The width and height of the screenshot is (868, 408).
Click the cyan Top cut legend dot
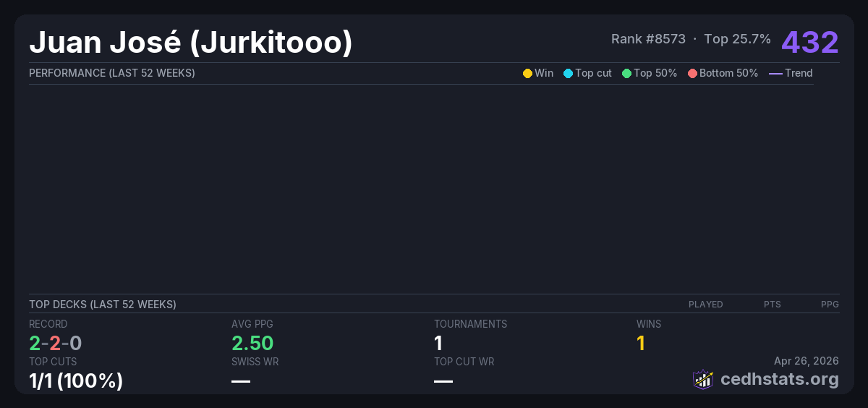click(x=568, y=73)
